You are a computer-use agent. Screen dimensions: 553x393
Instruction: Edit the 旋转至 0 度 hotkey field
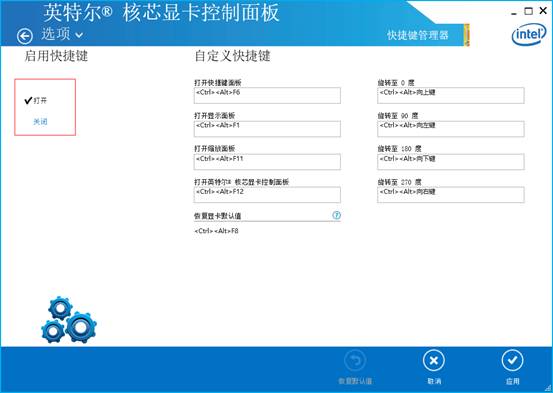pyautogui.click(x=451, y=96)
